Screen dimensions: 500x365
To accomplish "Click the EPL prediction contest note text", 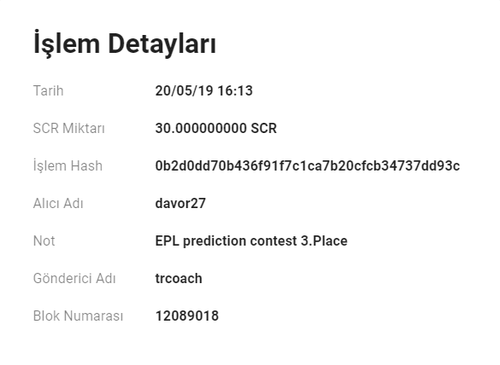I will [251, 241].
